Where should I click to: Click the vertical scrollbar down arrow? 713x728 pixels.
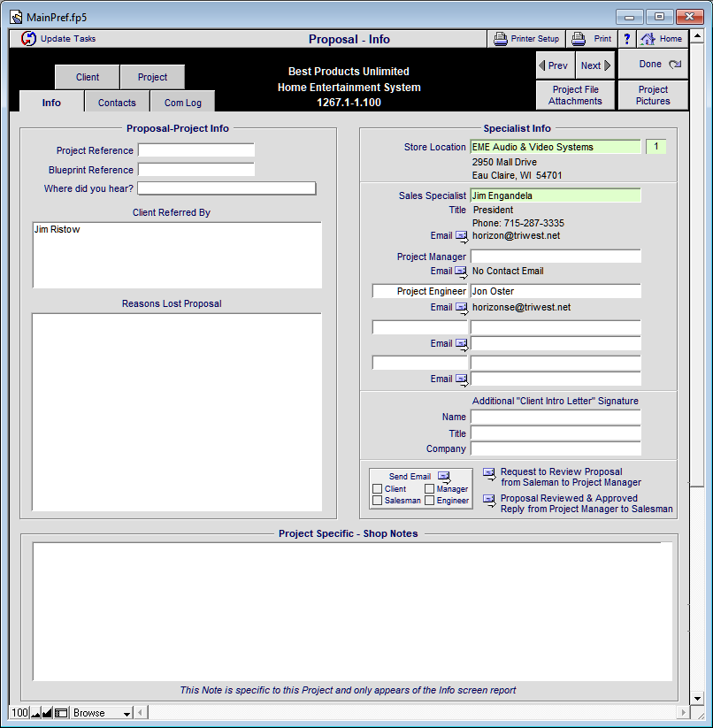[697, 698]
